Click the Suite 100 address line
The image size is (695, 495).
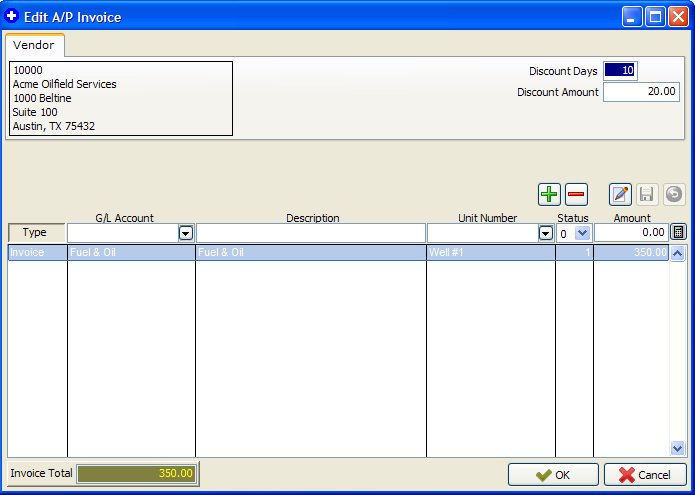coord(35,112)
